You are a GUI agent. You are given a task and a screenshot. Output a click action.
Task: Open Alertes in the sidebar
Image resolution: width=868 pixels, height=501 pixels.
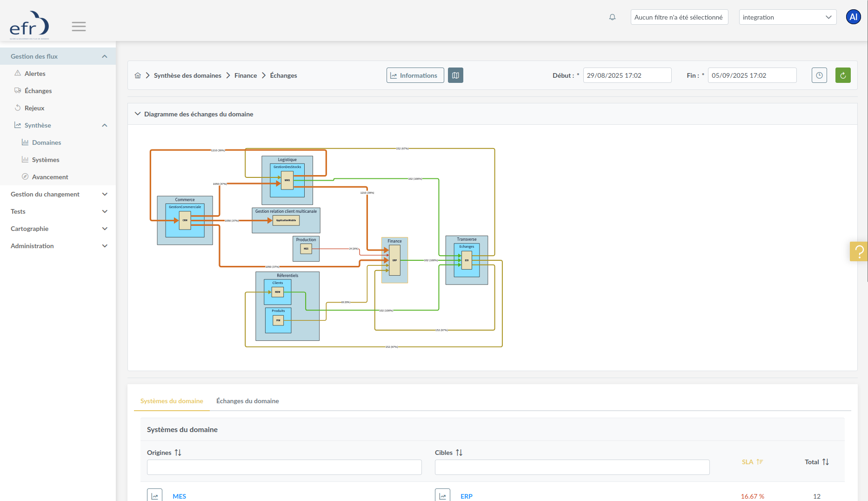tap(35, 74)
